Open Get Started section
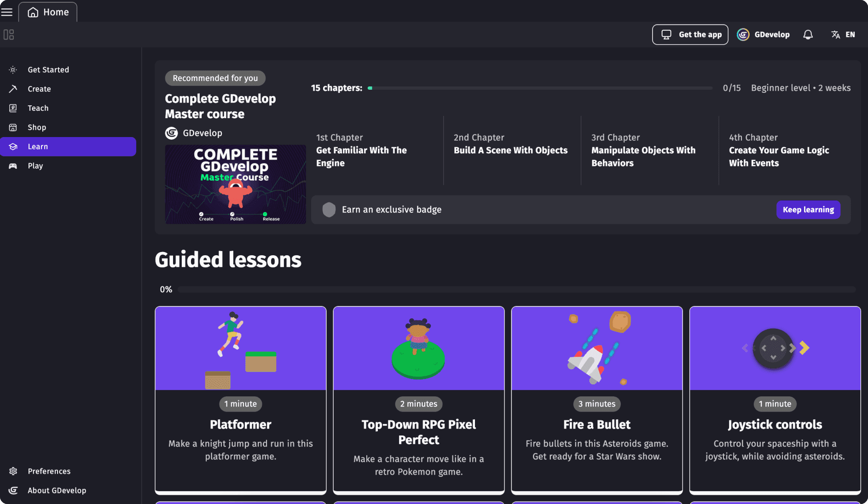The height and width of the screenshot is (504, 868). click(x=48, y=70)
